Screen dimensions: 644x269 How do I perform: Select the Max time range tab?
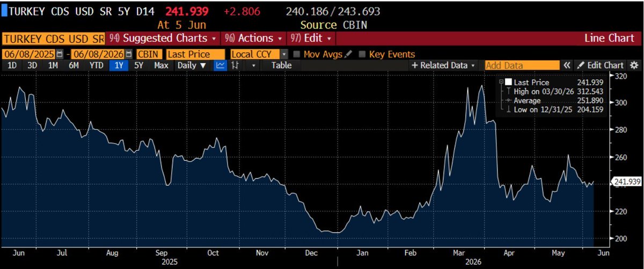(x=161, y=65)
